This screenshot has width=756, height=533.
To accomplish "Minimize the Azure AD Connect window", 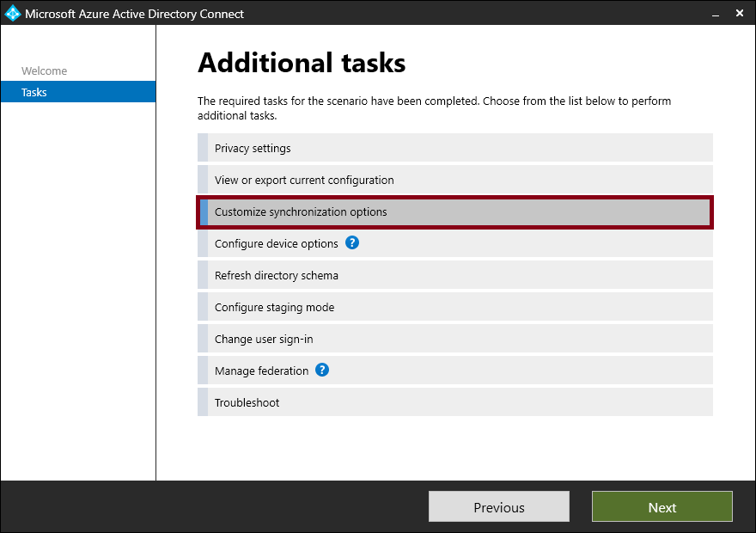I will click(x=716, y=14).
